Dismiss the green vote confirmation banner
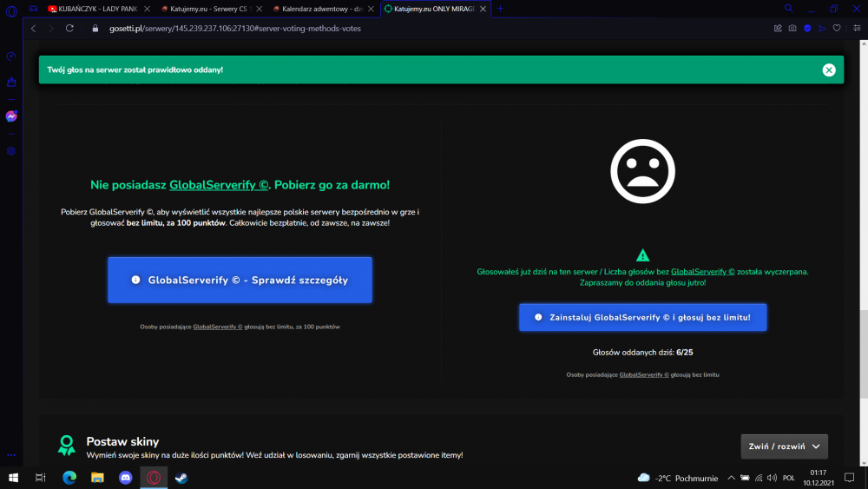Image resolution: width=868 pixels, height=489 pixels. click(x=829, y=69)
